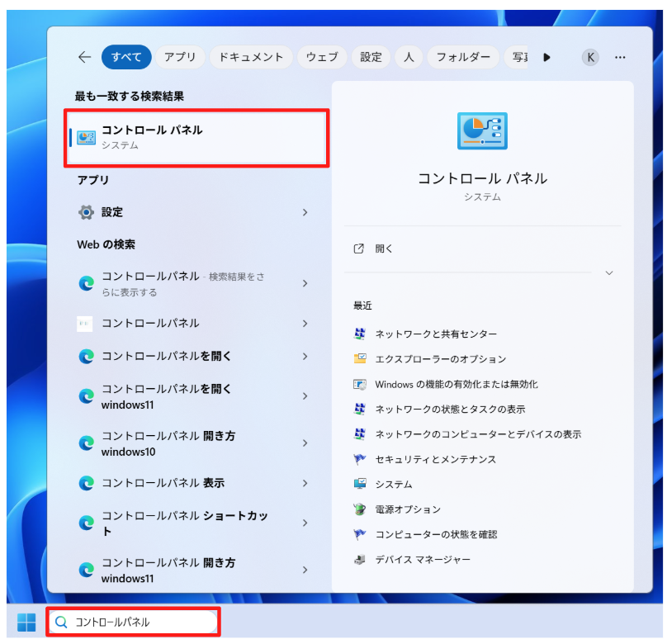Screen dimensions: 667x644
Task: Switch to the ウェブ filter tab
Action: coord(322,57)
